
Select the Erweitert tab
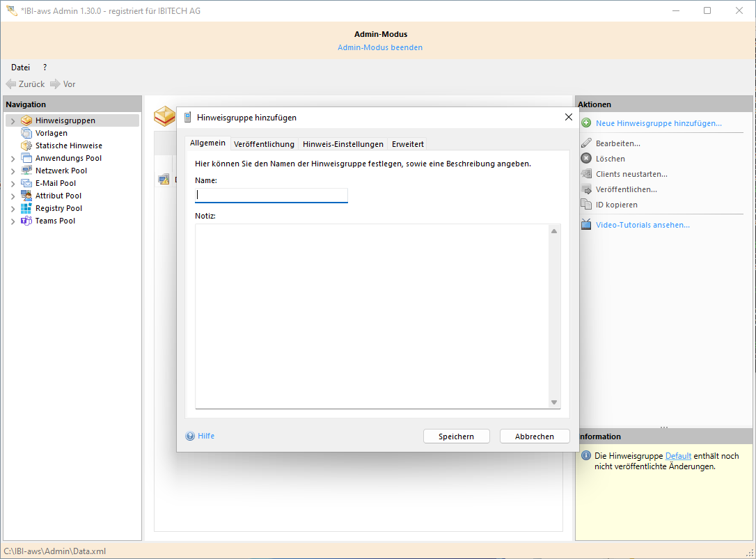[x=407, y=144]
